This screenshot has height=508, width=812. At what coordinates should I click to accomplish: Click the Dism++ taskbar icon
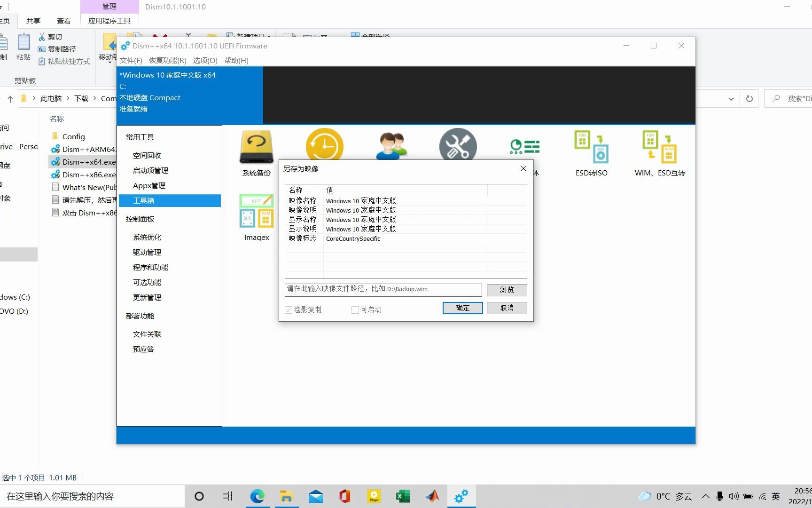(x=461, y=496)
